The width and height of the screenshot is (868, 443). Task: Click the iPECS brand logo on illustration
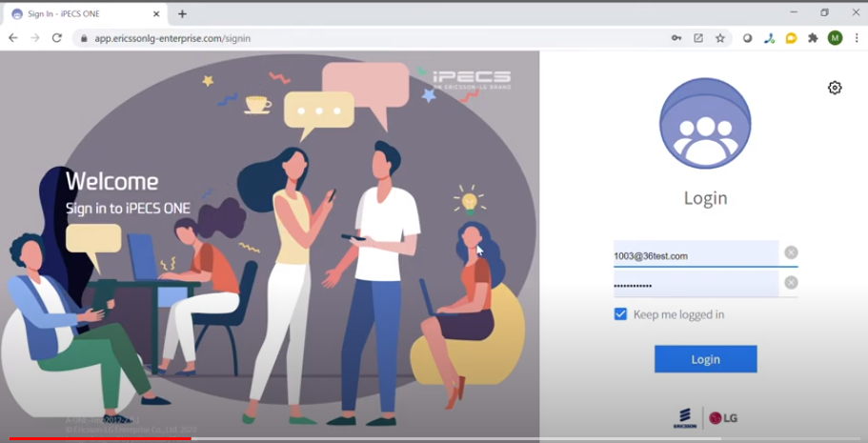[472, 79]
